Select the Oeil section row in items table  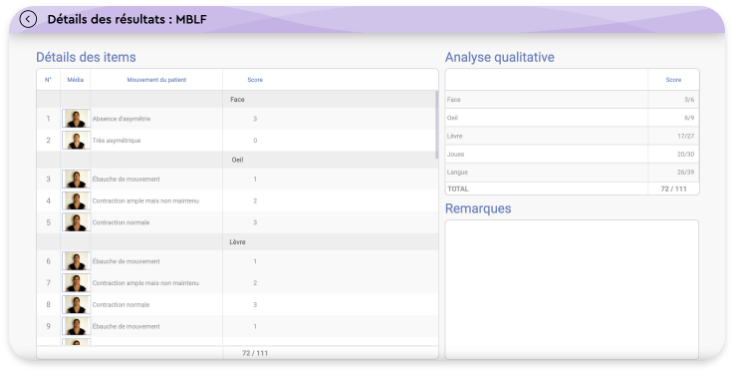(236, 160)
